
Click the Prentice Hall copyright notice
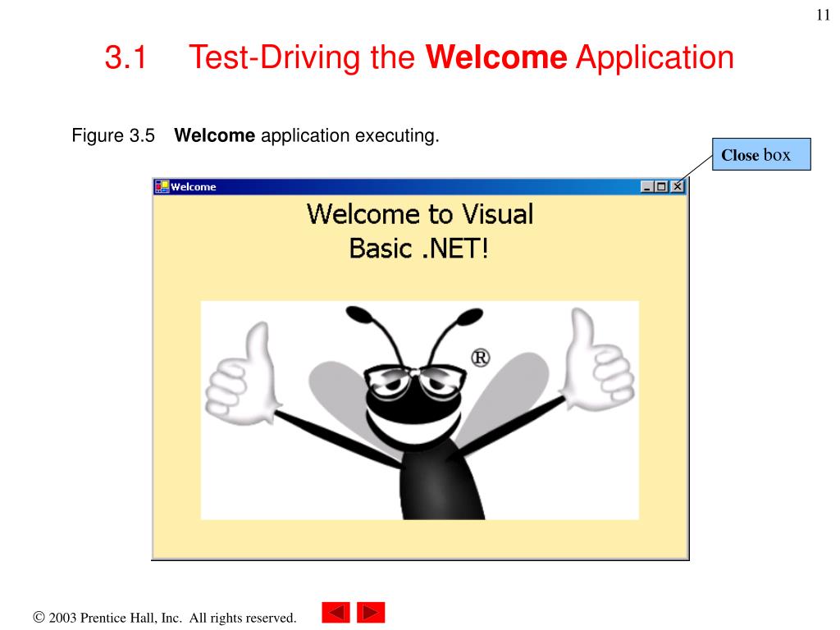tap(164, 618)
